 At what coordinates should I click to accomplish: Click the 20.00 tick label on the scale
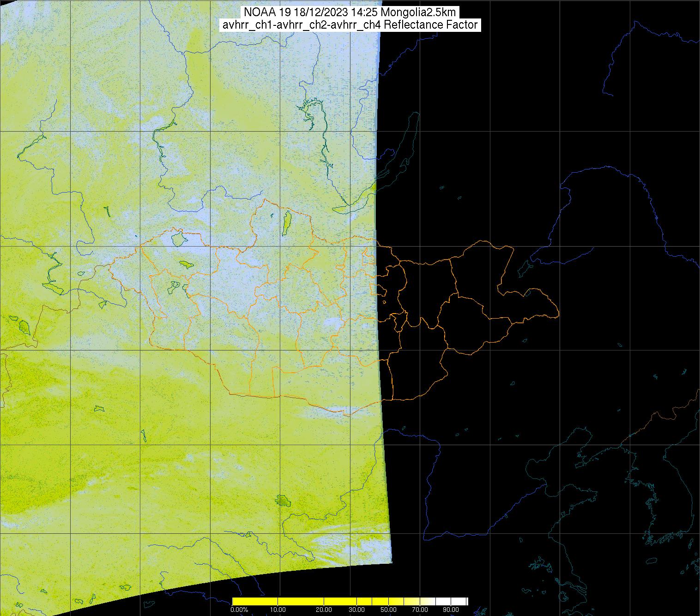tap(324, 610)
